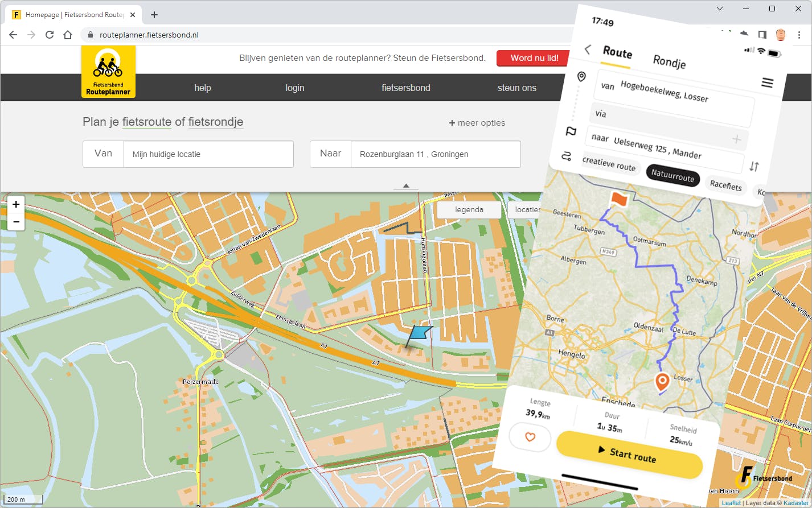Viewport: 812px width, 508px height.
Task: Open the browser side panel
Action: (x=762, y=35)
